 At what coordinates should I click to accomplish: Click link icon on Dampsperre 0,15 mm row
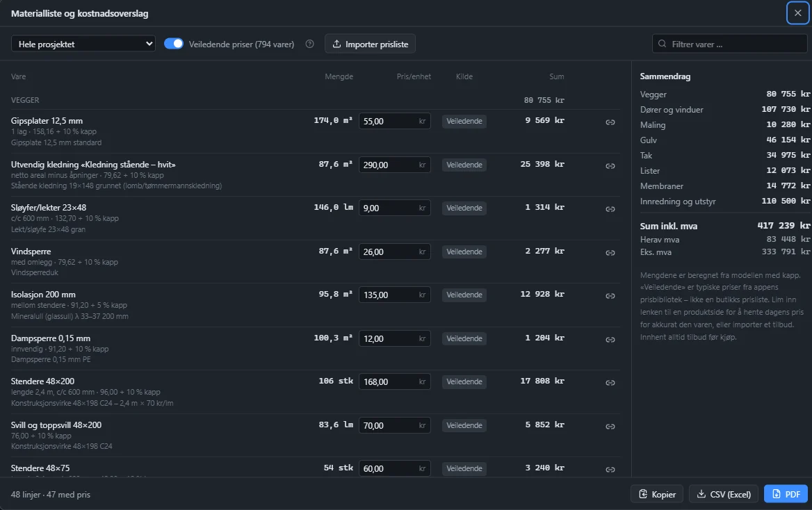tap(610, 340)
